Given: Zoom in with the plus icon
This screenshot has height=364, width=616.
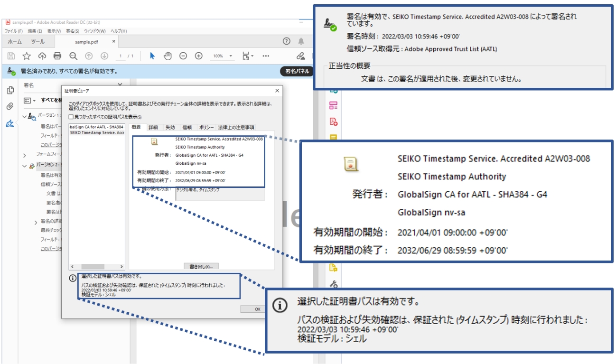Looking at the screenshot, I should (x=199, y=56).
